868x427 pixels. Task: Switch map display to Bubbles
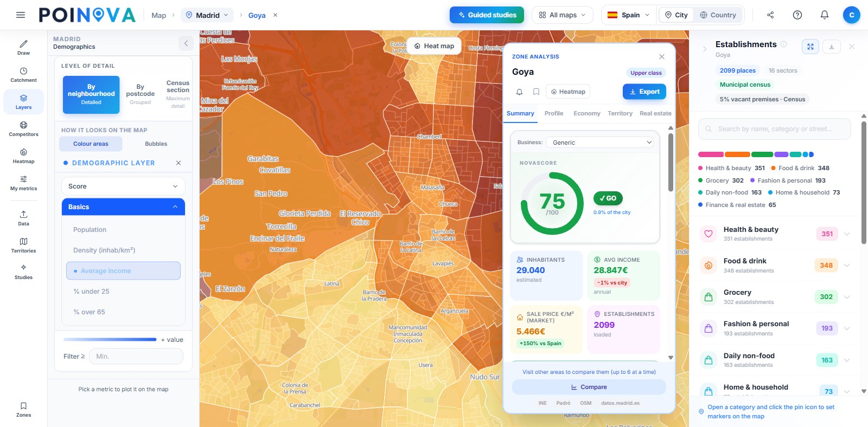click(x=156, y=144)
